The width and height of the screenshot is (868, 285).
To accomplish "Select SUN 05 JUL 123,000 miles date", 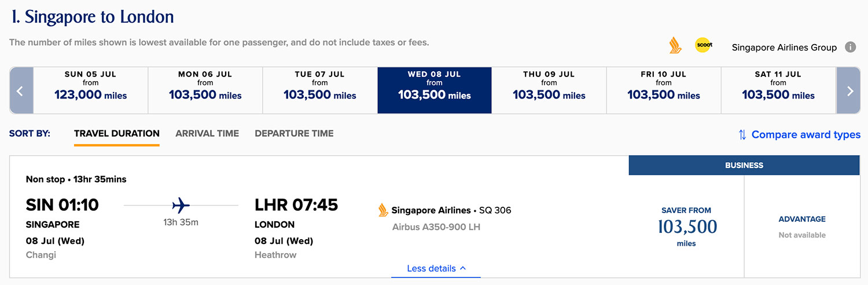I will coord(91,90).
